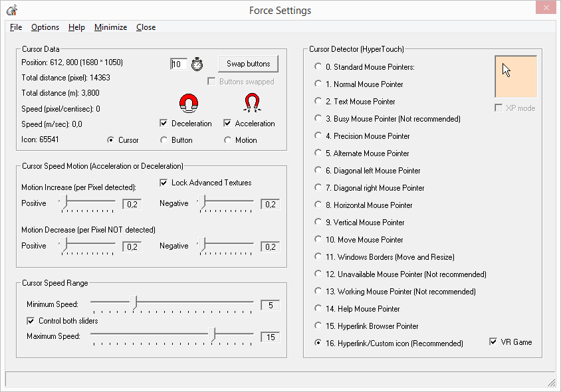Click Motion Increase Negative slider thumb
This screenshot has width=561, height=392.
coord(202,202)
